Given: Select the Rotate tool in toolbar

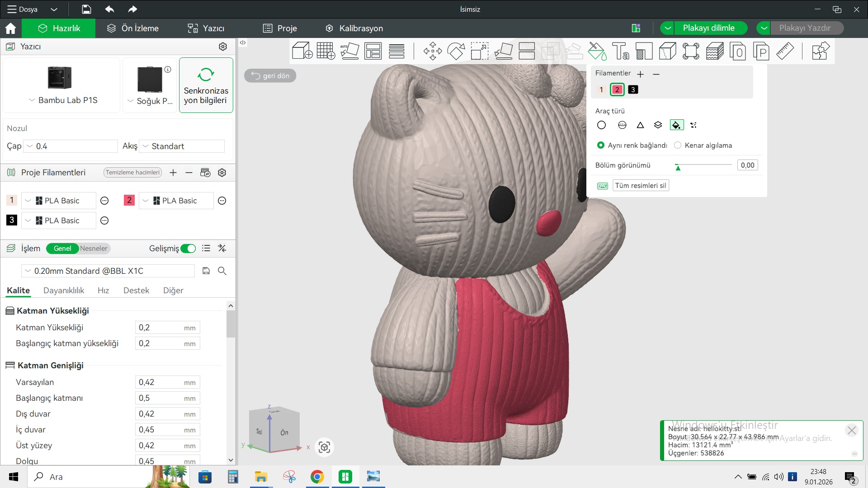Looking at the screenshot, I should tap(456, 51).
